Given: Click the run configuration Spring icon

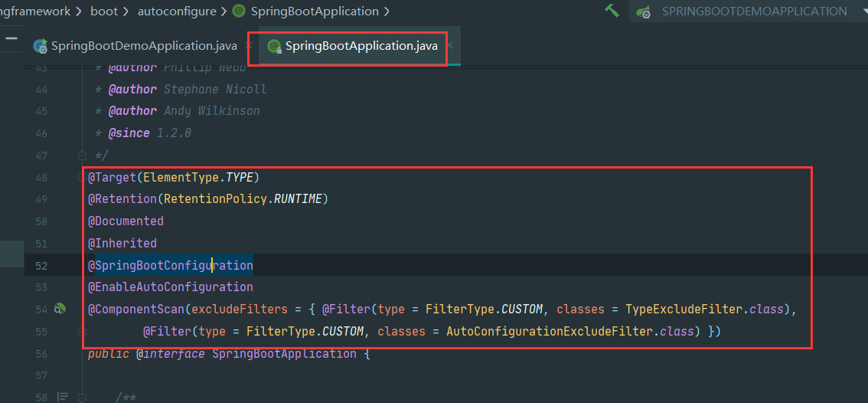Looking at the screenshot, I should 643,11.
